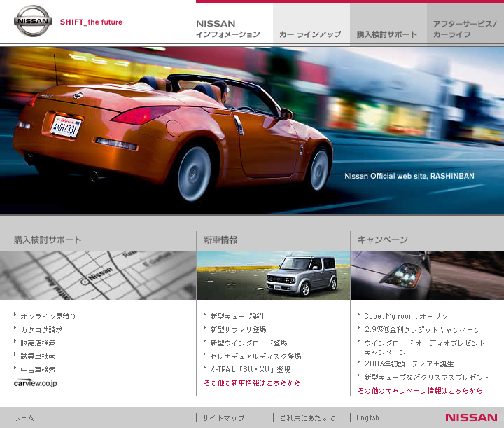This screenshot has width=504, height=428.
Task: Click the silver Cube car thumbnail
Action: tap(273, 275)
